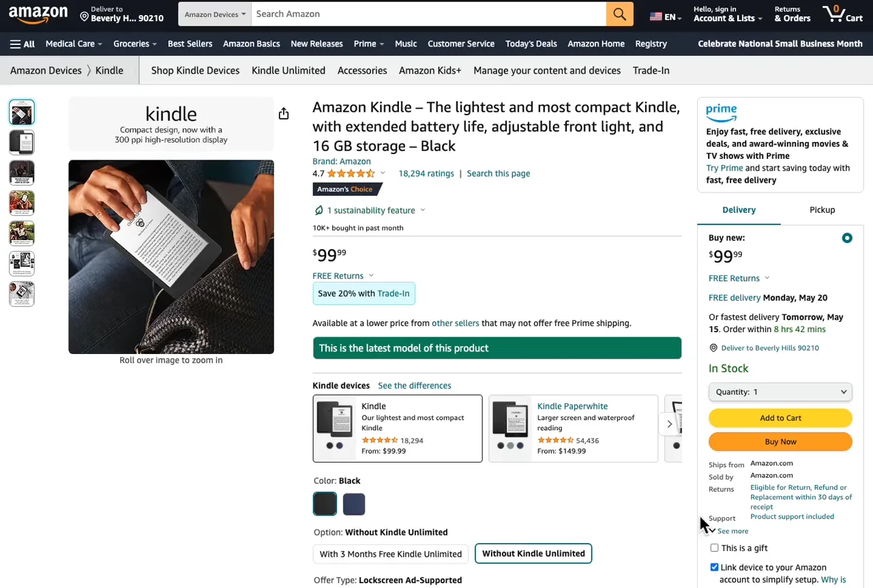The height and width of the screenshot is (588, 873).
Task: Click next arrow in Kindle devices carousel
Action: (x=669, y=424)
